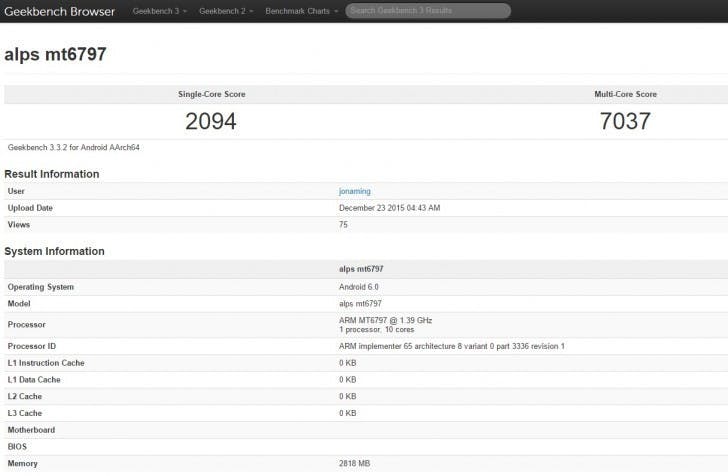Select the Memory row label
This screenshot has width=728, height=476.
pyautogui.click(x=22, y=463)
